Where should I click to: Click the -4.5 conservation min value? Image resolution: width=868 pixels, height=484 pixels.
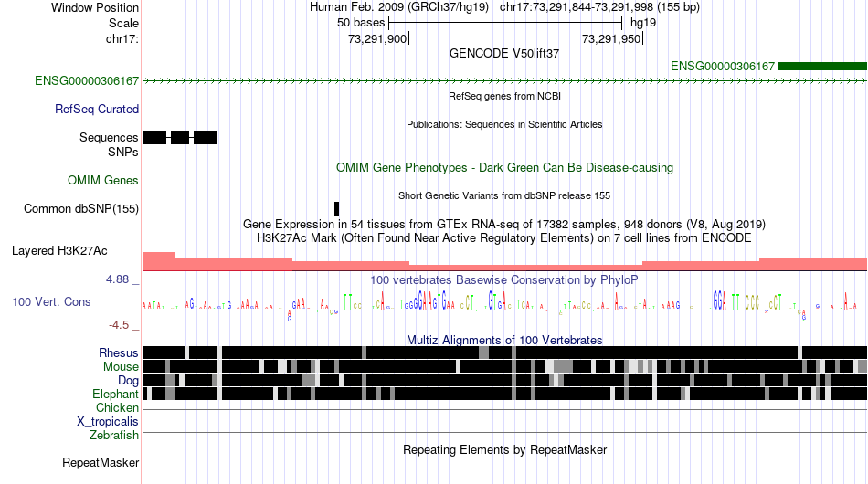pos(119,325)
